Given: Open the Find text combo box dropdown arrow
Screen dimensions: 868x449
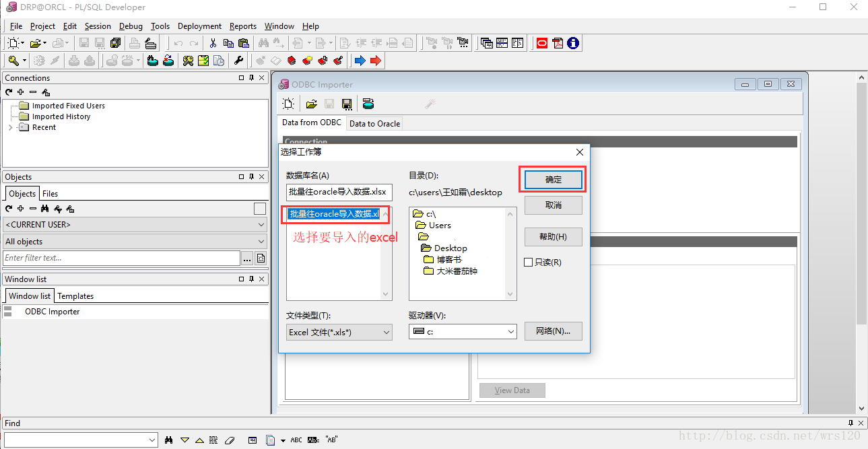Looking at the screenshot, I should click(152, 440).
